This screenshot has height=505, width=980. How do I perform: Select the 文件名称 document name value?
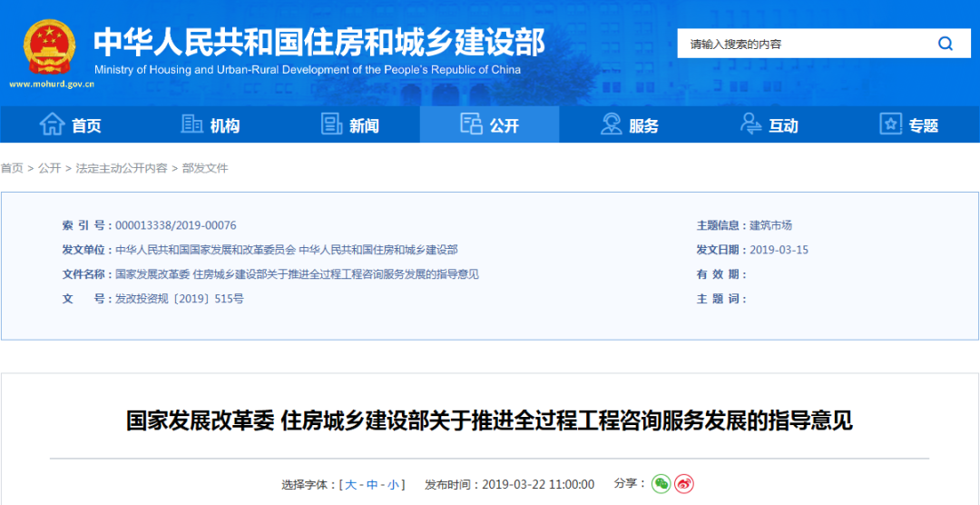click(x=297, y=274)
